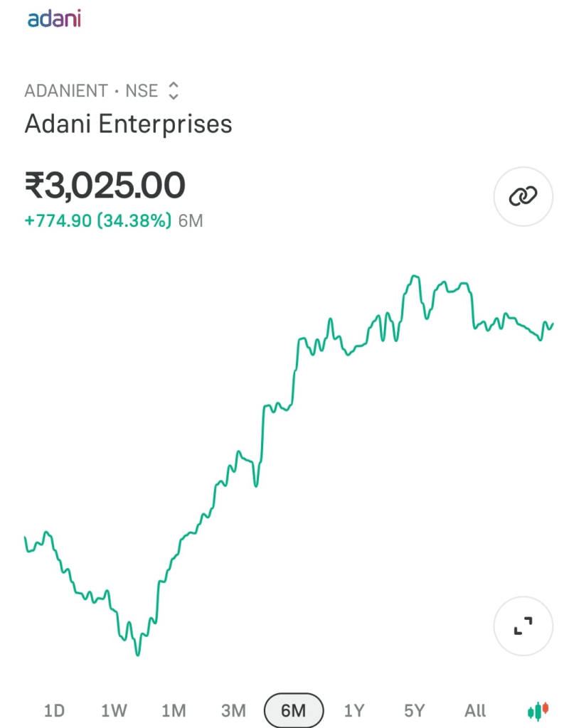The image size is (574, 728).
Task: Switch to the 5Y chart range
Action: (x=414, y=710)
